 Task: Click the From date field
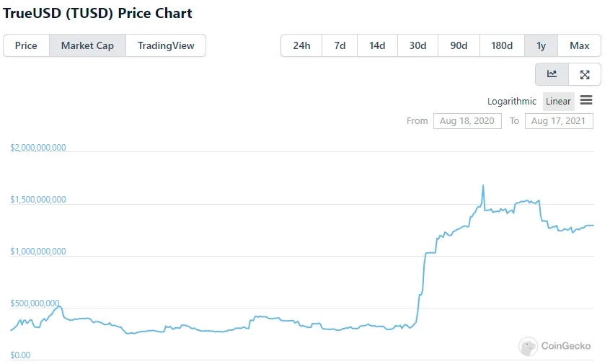[x=467, y=120]
